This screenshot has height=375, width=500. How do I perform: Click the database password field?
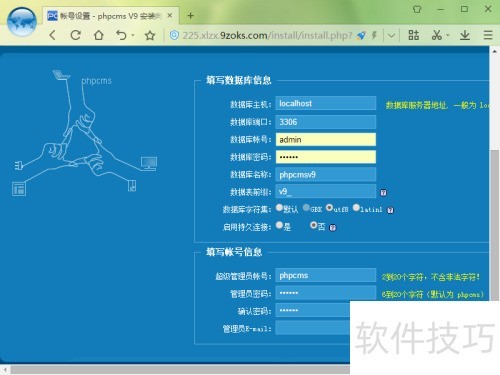tap(326, 157)
